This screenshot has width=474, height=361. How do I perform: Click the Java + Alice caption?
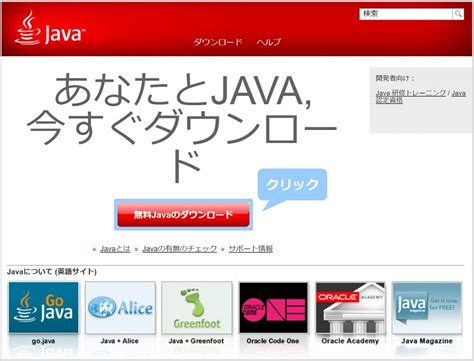click(119, 341)
